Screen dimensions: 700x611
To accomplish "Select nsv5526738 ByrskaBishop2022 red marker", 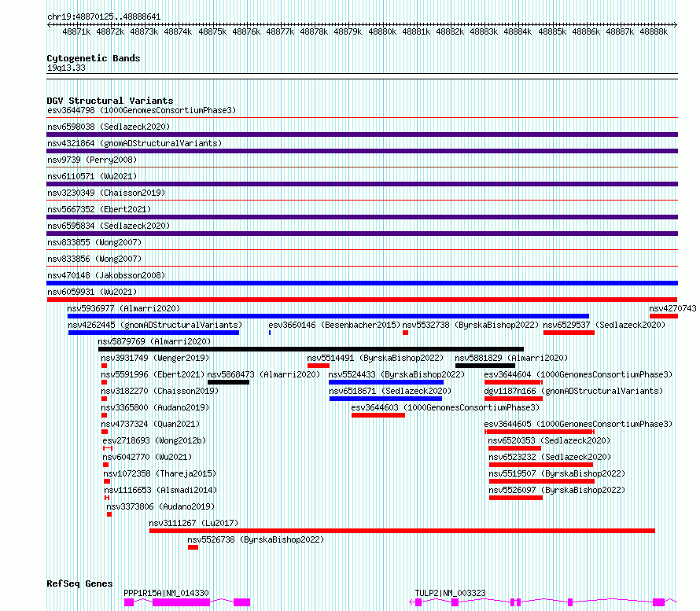I will click(193, 547).
